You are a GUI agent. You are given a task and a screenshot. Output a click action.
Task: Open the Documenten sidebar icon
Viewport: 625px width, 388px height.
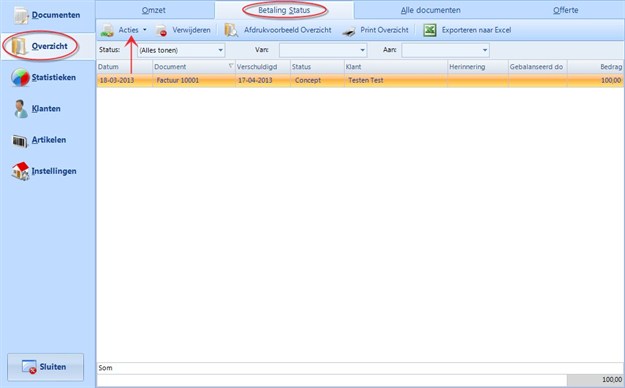coord(20,15)
